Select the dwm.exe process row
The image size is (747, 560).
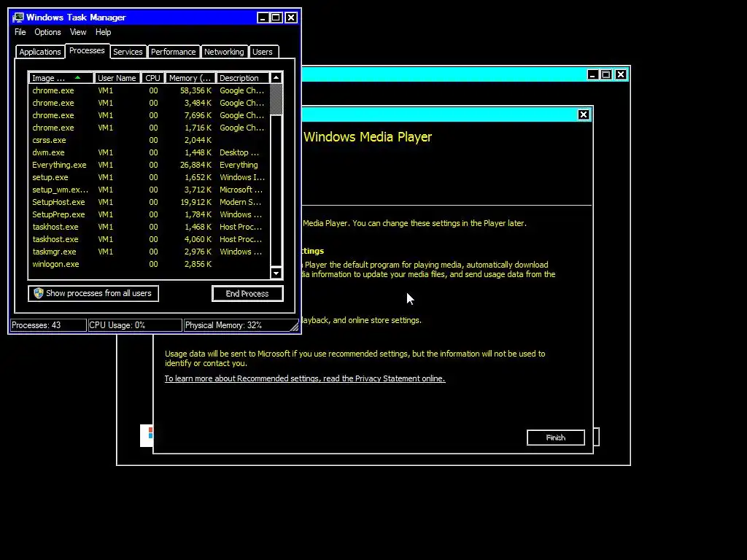[149, 152]
